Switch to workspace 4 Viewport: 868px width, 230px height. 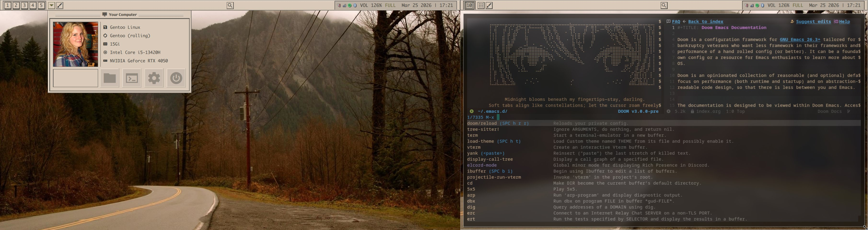pyautogui.click(x=33, y=5)
